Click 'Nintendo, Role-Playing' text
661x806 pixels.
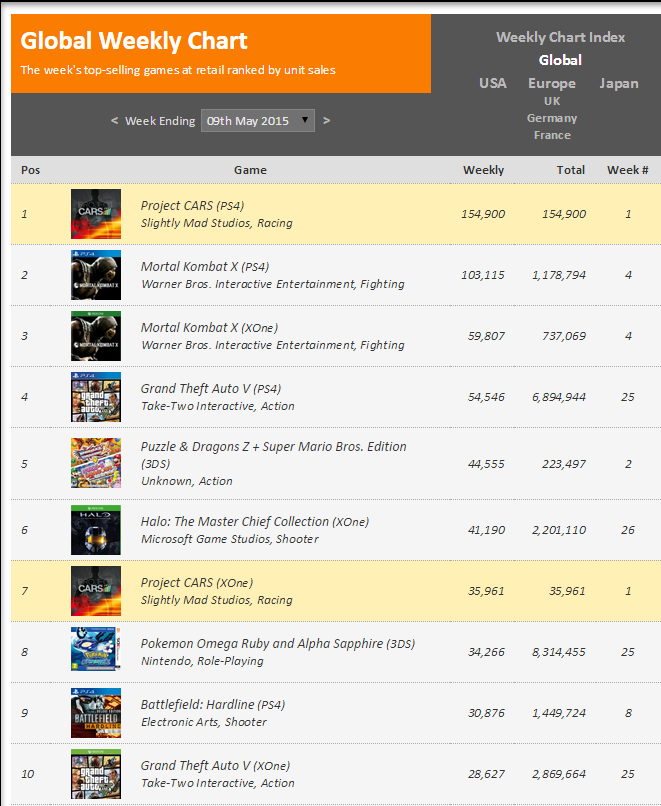[202, 661]
